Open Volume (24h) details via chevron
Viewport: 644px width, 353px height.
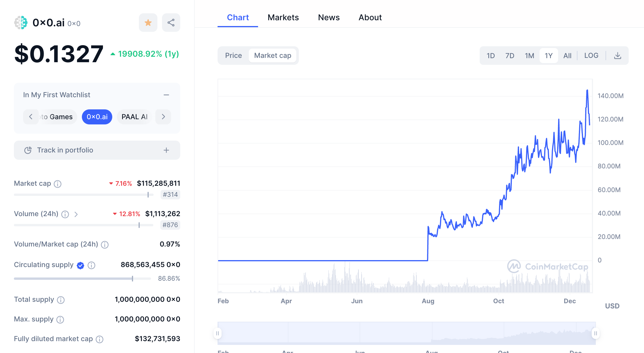point(76,214)
